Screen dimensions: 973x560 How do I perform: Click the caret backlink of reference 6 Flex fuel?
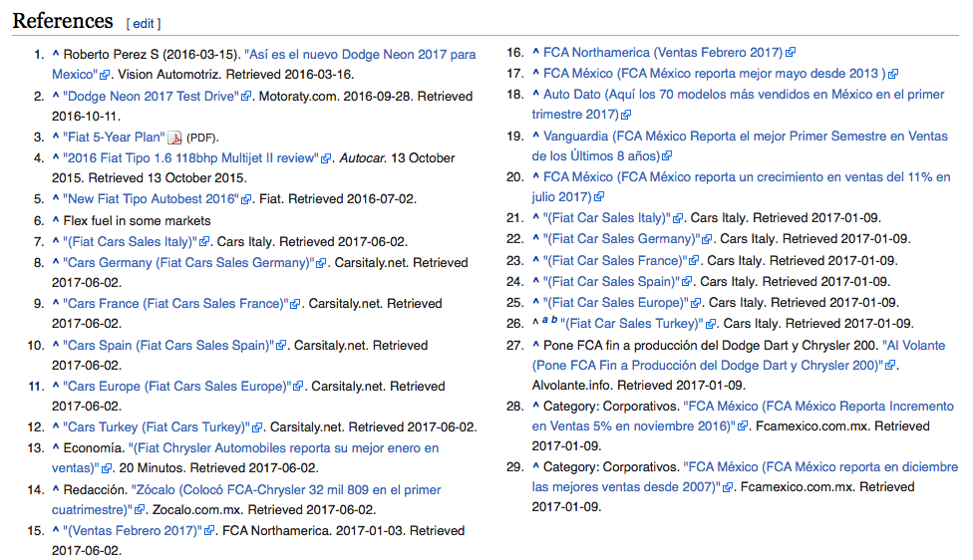tap(55, 220)
